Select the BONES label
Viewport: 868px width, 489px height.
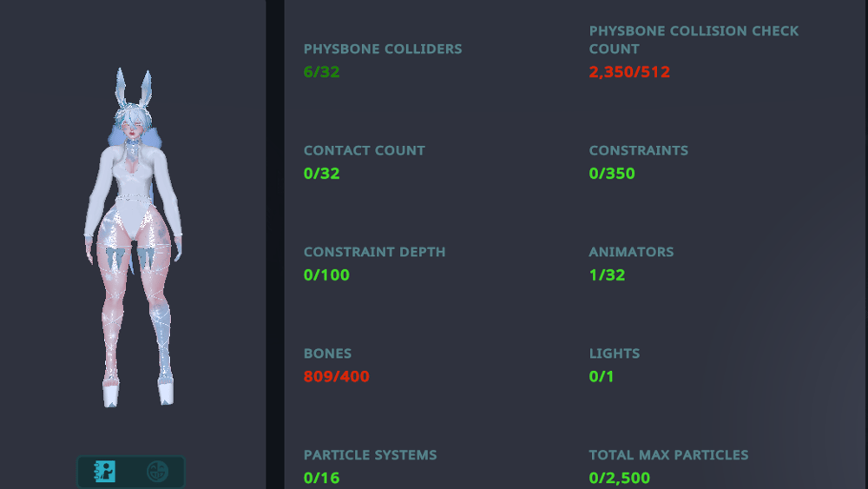click(x=327, y=354)
